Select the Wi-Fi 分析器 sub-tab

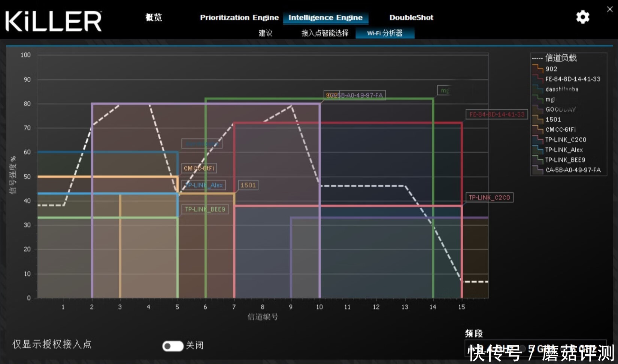pyautogui.click(x=385, y=33)
